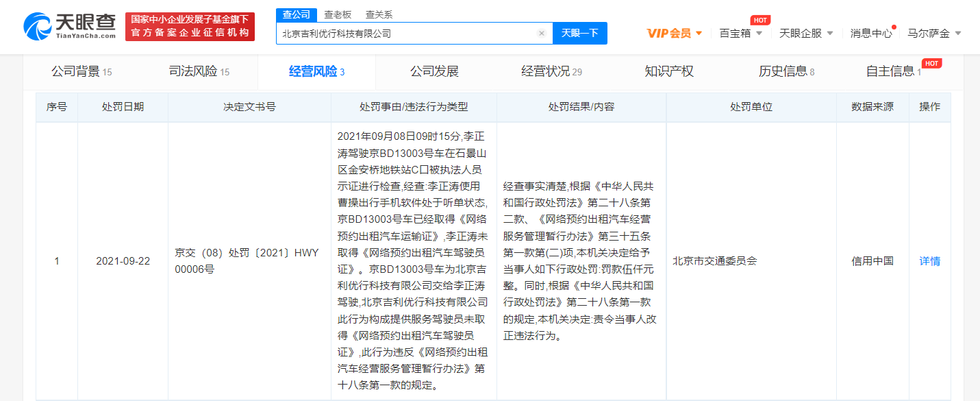Image resolution: width=980 pixels, height=401 pixels.
Task: Click the 决定文书号 column header
Action: 249,107
